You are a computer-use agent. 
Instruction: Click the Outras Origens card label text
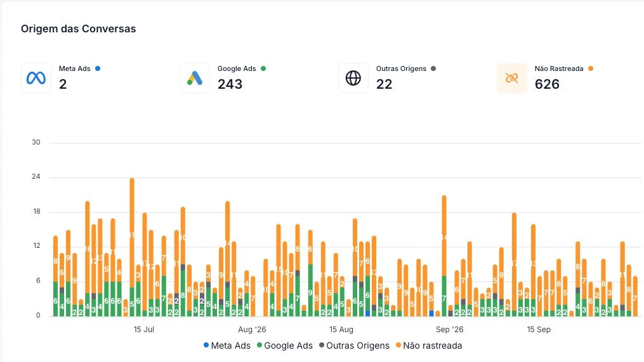click(x=401, y=68)
